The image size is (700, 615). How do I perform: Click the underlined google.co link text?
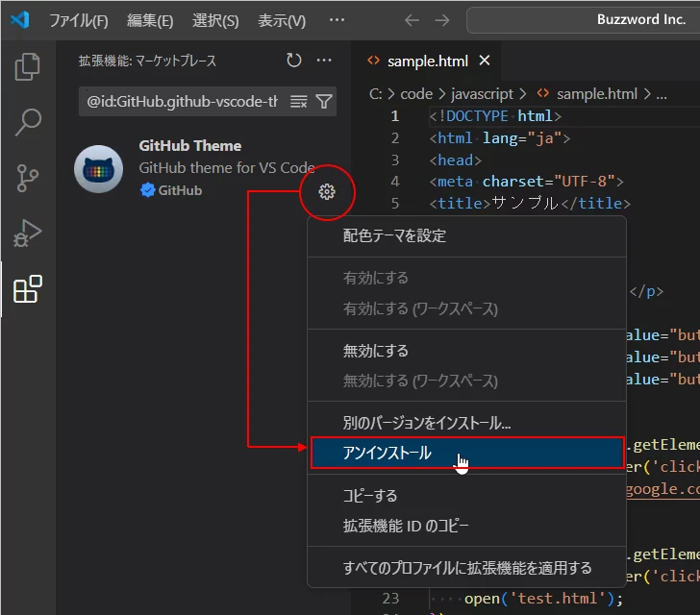[x=662, y=489]
